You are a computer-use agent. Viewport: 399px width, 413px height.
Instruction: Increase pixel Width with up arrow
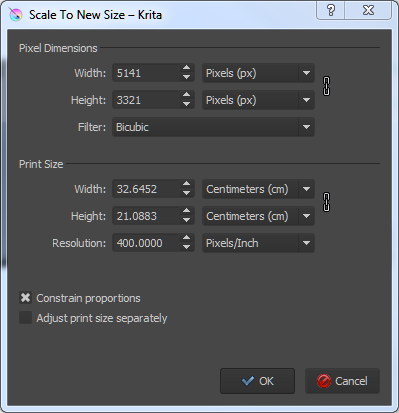click(187, 68)
